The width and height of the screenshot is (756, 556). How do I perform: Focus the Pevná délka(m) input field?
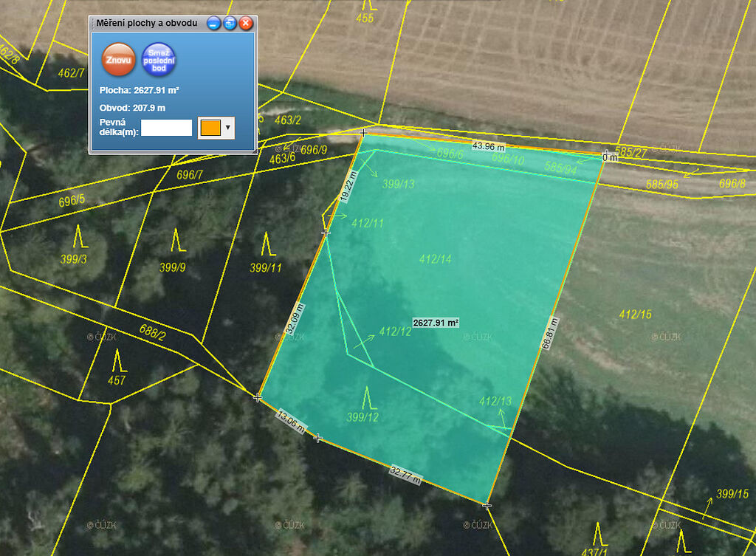click(x=166, y=128)
